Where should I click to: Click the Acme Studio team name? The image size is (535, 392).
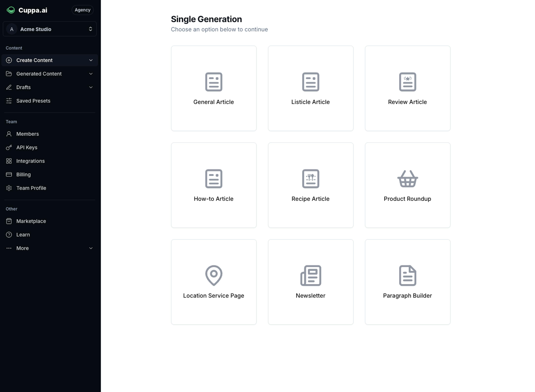pyautogui.click(x=36, y=29)
